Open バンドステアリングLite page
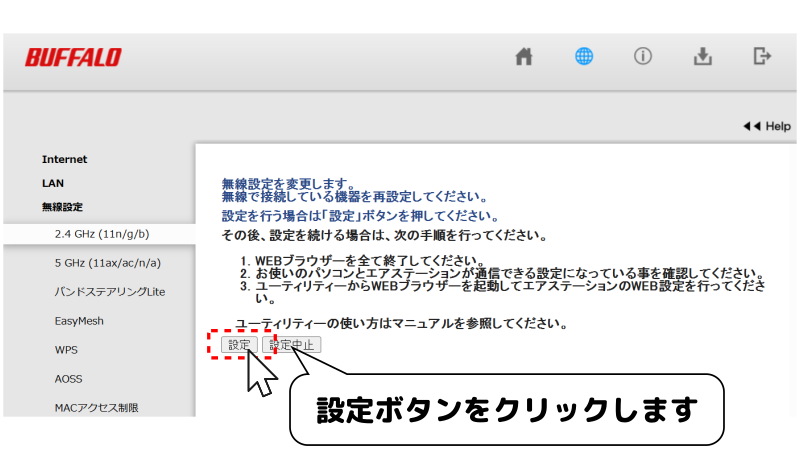The width and height of the screenshot is (800, 450). 110,292
